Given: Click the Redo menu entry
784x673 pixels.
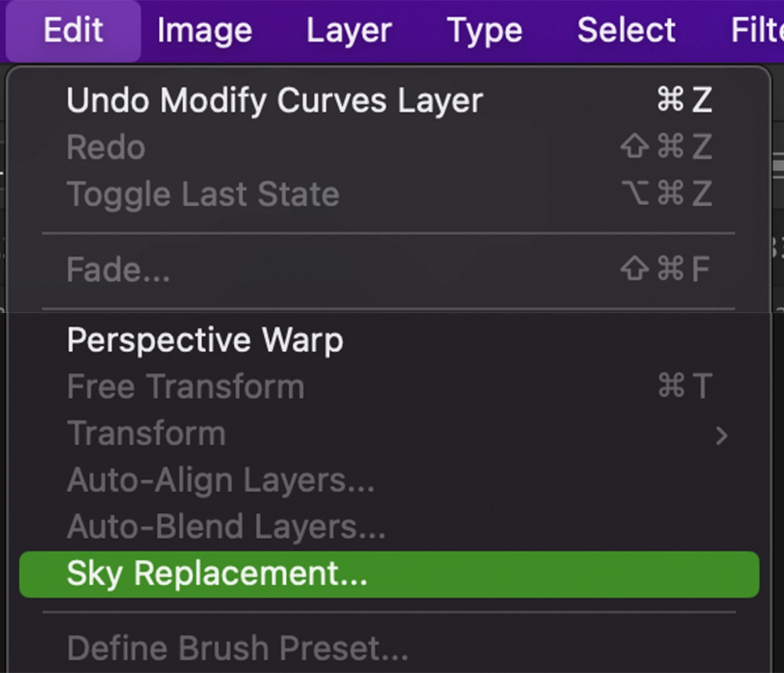Looking at the screenshot, I should coord(106,148).
